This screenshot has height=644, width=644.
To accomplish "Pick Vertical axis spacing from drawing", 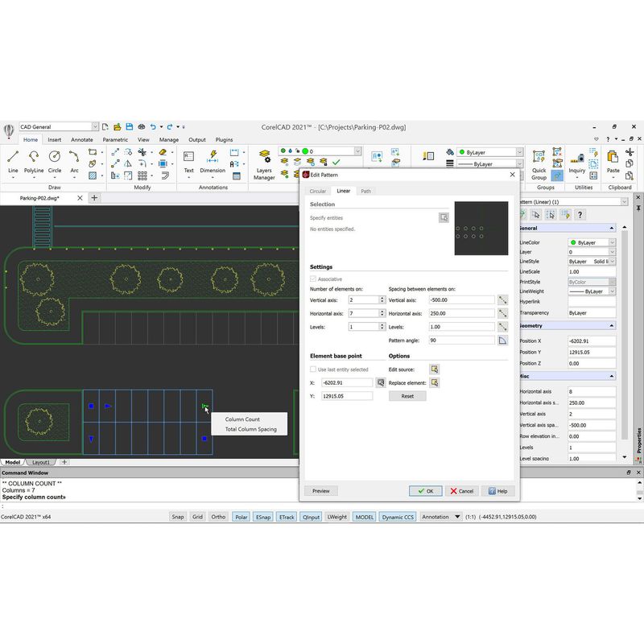I will click(x=502, y=299).
